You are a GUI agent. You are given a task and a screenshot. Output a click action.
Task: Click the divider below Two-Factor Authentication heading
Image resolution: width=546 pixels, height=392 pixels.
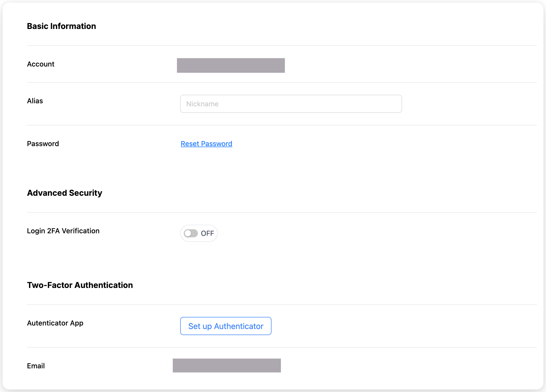(x=282, y=305)
